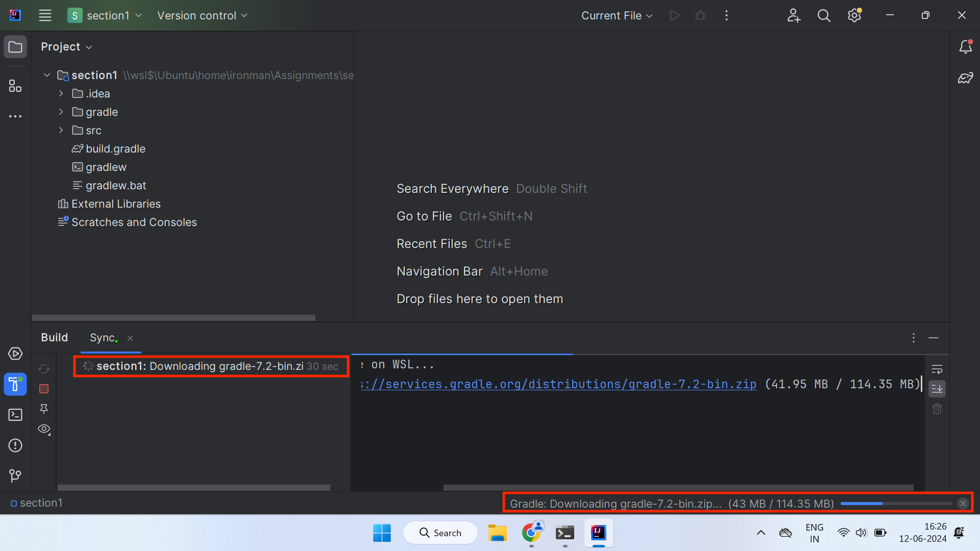Select build.gradle file
The width and height of the screenshot is (980, 551).
click(x=108, y=148)
